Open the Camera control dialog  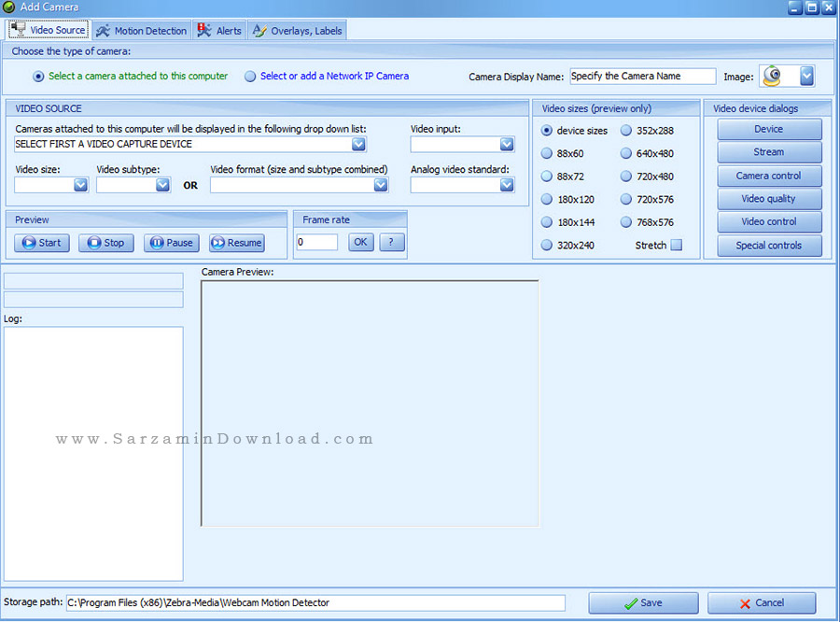tap(769, 176)
